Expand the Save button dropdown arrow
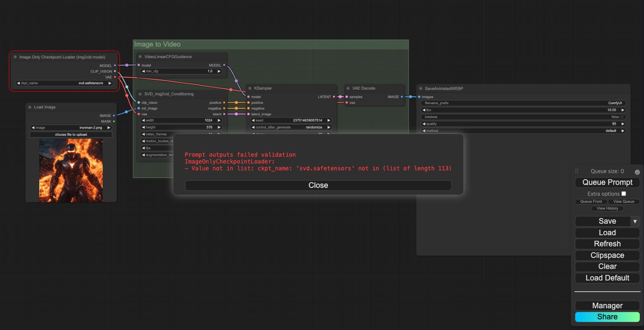 tap(635, 221)
